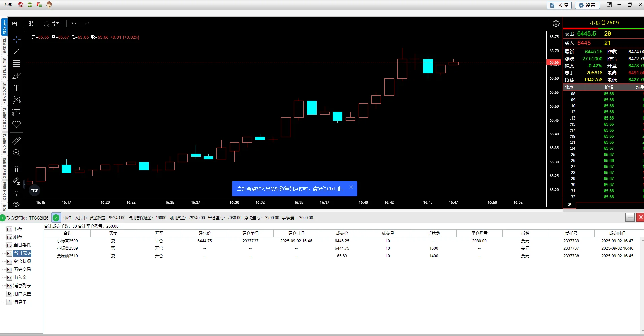Select account tab number 2
Viewport: 644px width, 336px height.
[x=56, y=218]
